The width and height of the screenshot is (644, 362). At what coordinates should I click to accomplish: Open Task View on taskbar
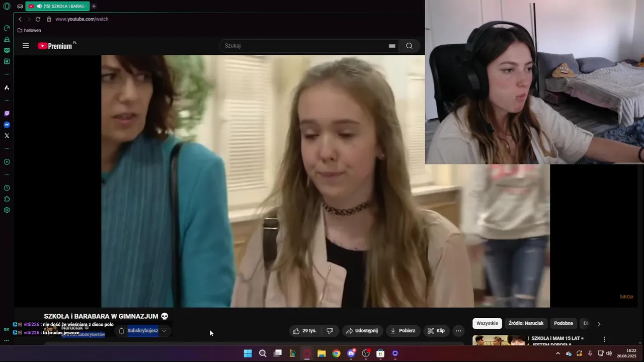(277, 353)
